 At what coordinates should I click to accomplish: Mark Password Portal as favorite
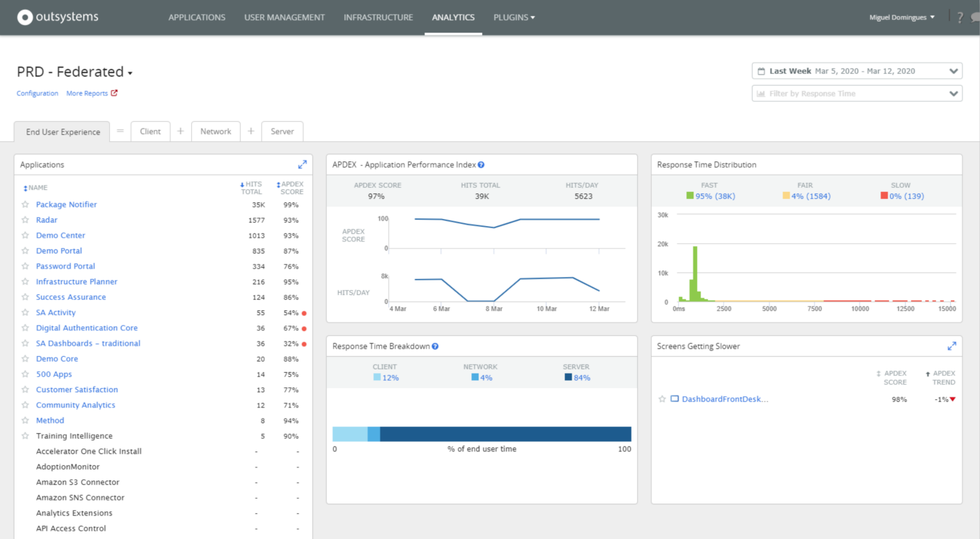[x=26, y=266]
